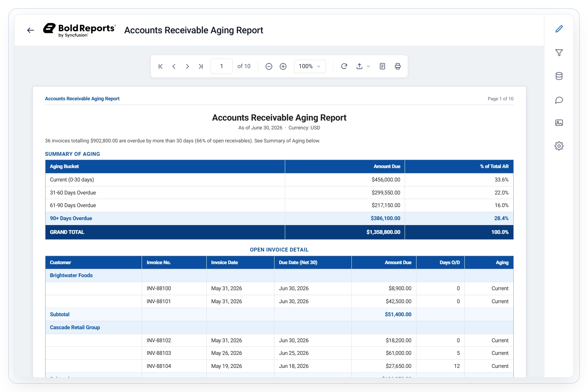Click the Bold Reports logo
588x392 pixels.
pyautogui.click(x=79, y=30)
